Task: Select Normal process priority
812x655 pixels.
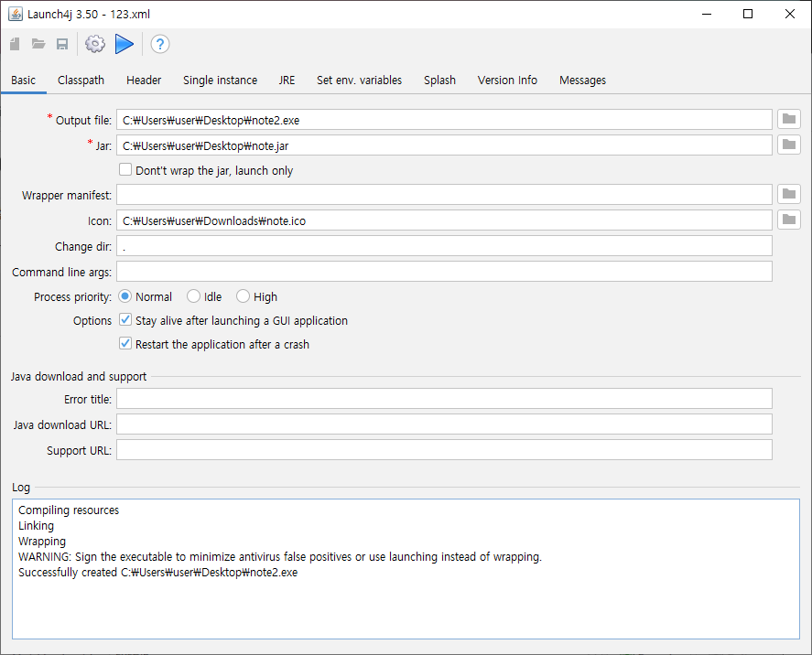Action: pos(125,296)
